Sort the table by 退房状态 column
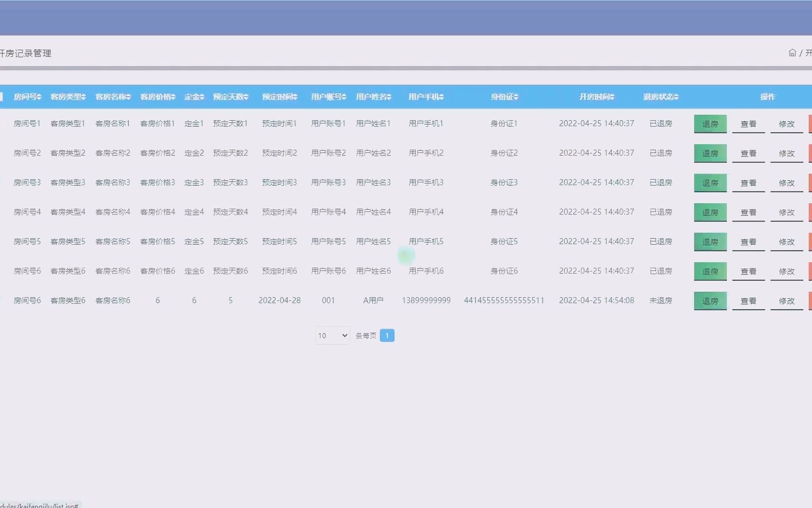Viewport: 812px width, 508px height. coord(660,97)
